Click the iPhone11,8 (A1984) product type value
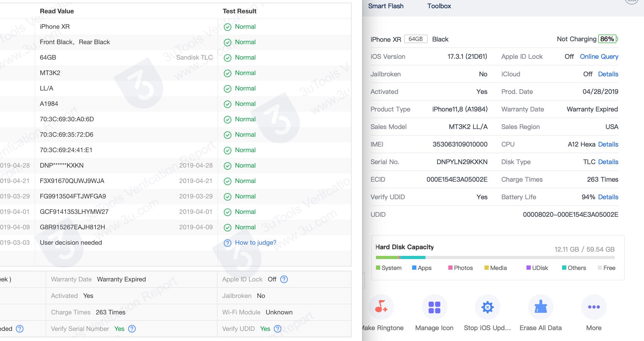644x341 pixels. [460, 109]
